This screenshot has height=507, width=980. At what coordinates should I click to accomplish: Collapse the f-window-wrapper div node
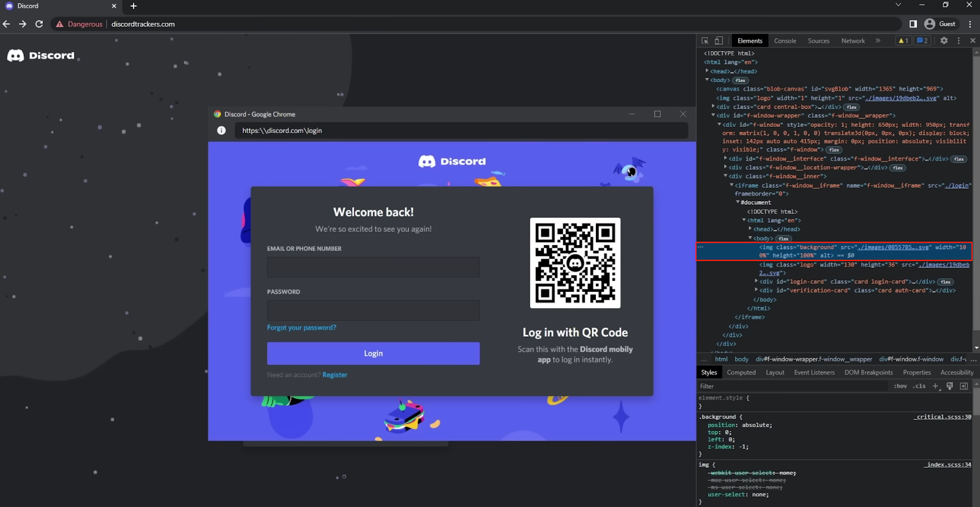pos(713,115)
